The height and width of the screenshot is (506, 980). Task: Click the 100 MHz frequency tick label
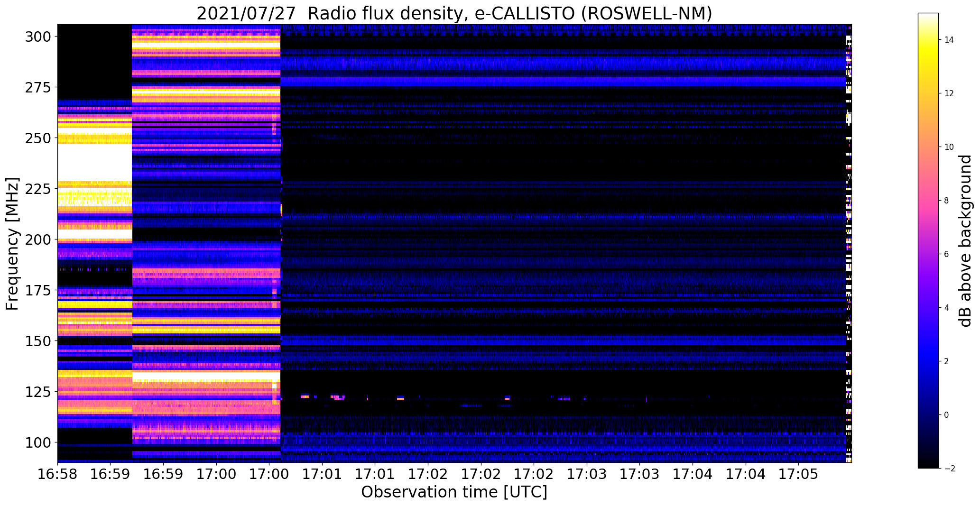(38, 442)
